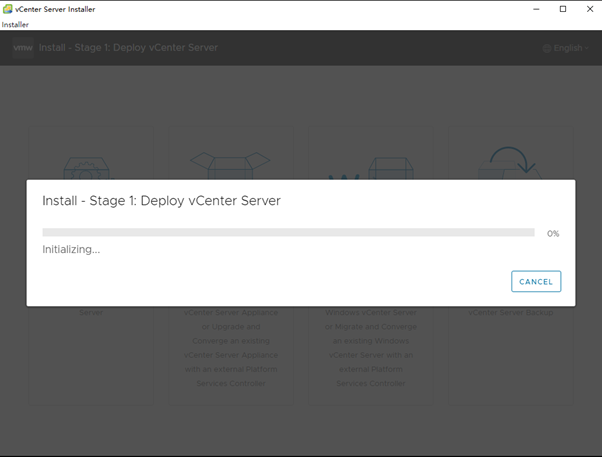Click 'Windows vCenter Server' migrate card text
602x457 pixels.
(371, 312)
